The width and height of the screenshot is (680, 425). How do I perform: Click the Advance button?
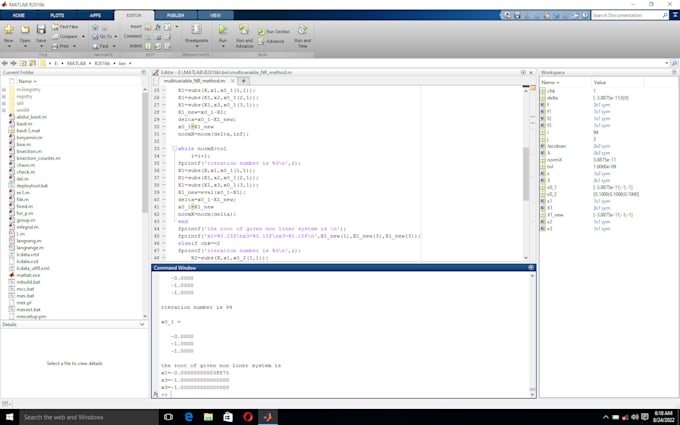[x=271, y=41]
